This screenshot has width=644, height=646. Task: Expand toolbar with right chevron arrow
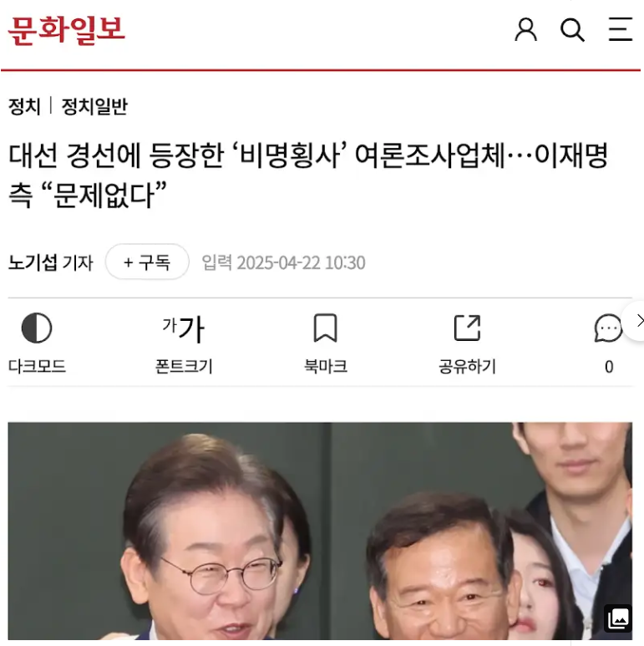click(x=639, y=321)
